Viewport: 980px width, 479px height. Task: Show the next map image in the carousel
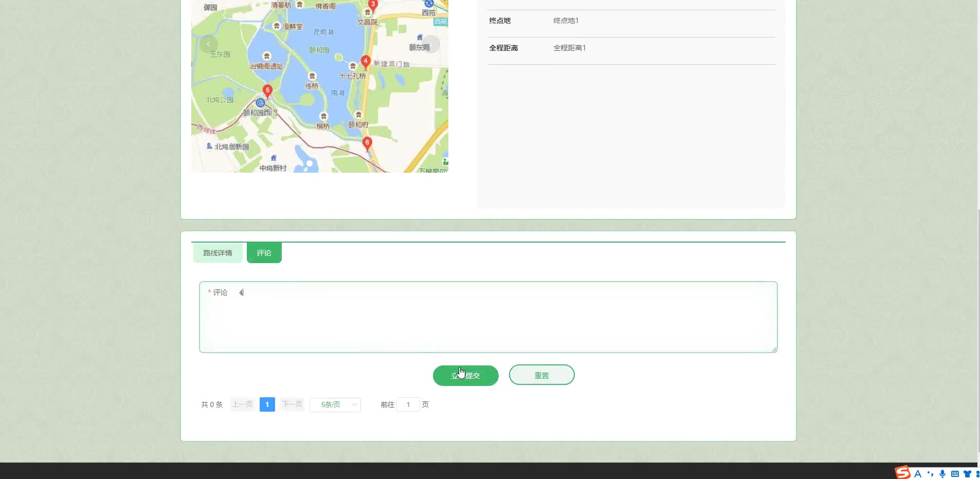point(431,44)
